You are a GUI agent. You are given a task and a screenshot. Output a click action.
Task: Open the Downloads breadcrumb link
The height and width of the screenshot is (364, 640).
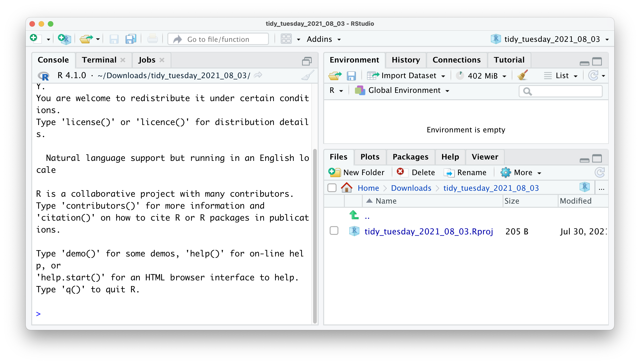[411, 188]
